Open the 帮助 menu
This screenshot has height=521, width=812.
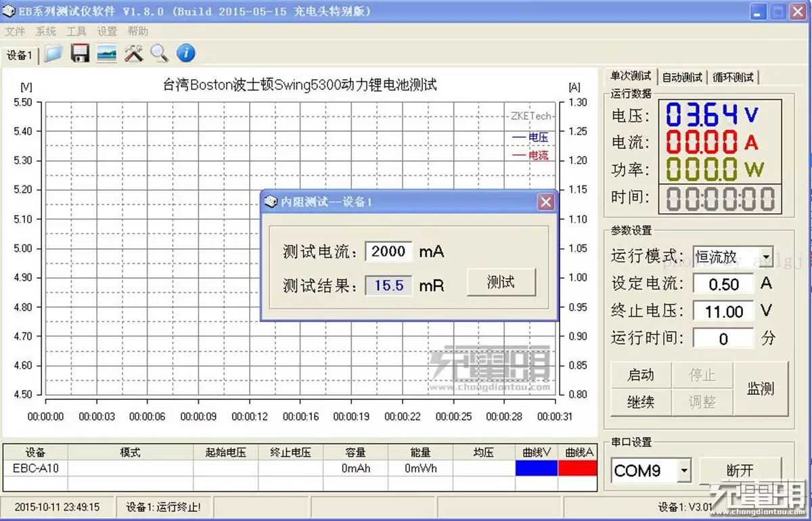click(138, 31)
